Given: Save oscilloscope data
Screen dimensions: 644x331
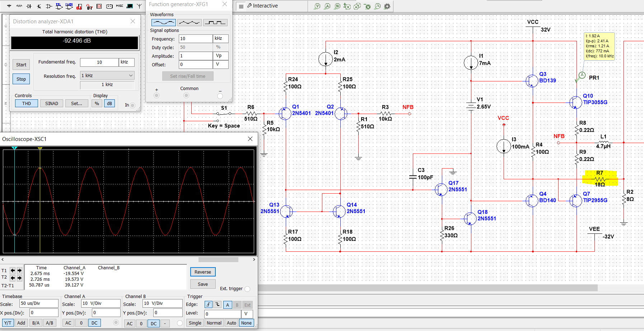Looking at the screenshot, I should click(203, 284).
